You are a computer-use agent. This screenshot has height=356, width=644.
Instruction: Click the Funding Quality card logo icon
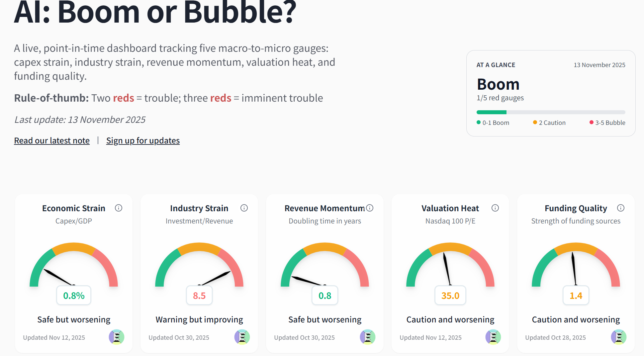(x=619, y=337)
